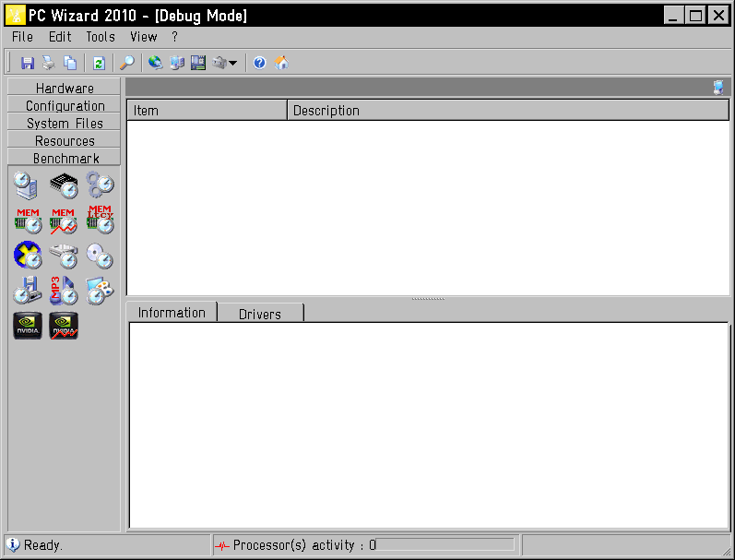Click the Item column header
Screen dimensions: 735x560
coord(207,110)
